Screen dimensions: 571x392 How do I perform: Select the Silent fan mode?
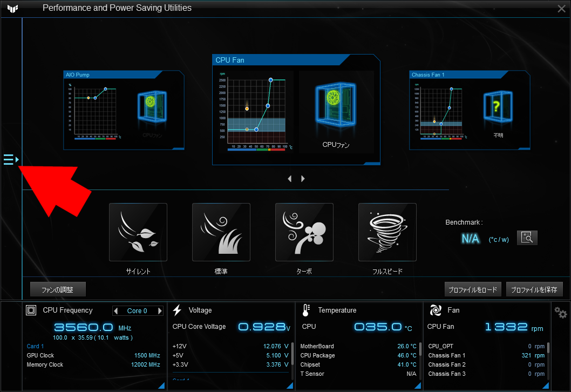click(138, 232)
